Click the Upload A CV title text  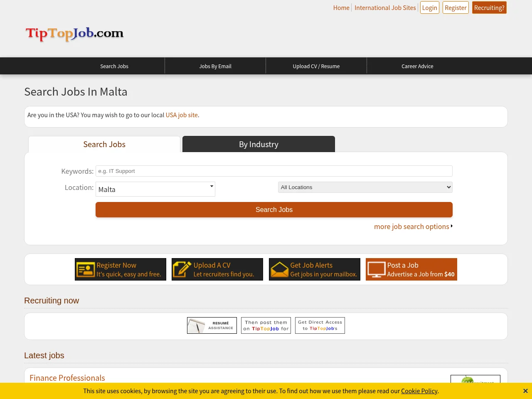212,265
